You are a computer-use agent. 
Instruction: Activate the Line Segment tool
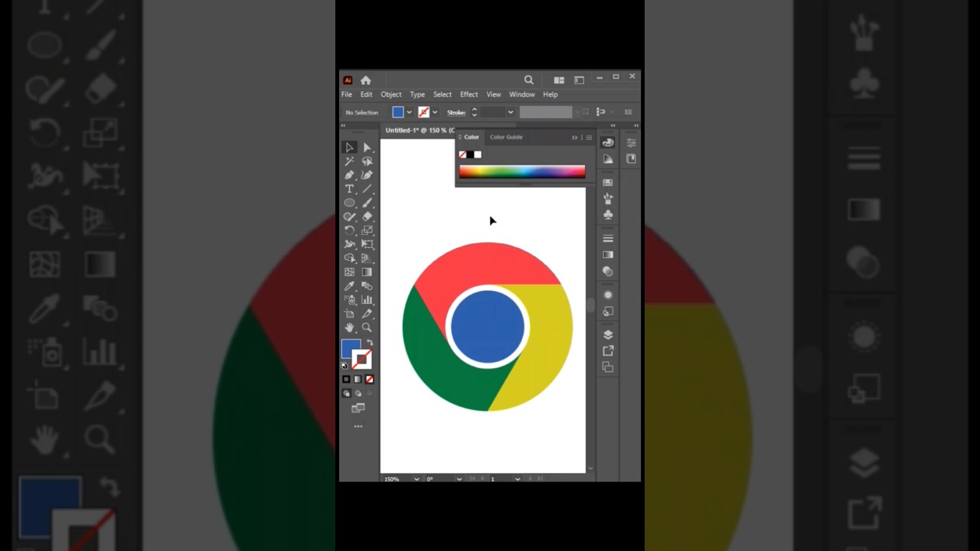[367, 189]
